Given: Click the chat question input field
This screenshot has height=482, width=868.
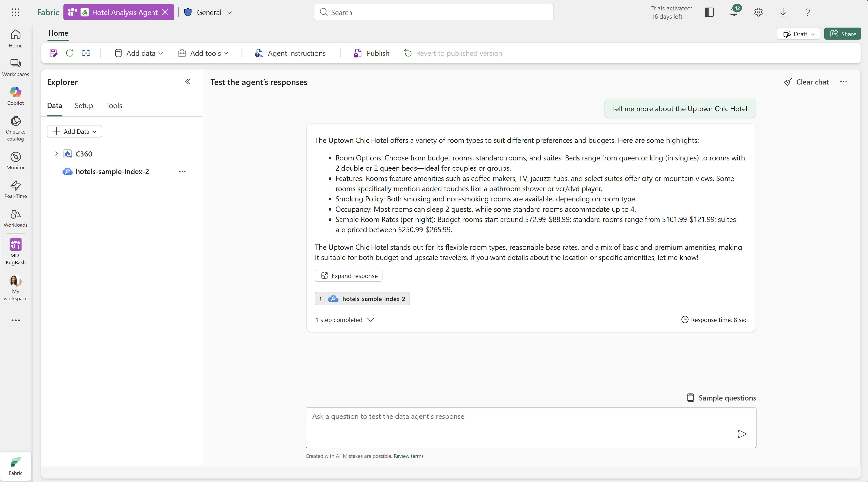Looking at the screenshot, I should (x=531, y=428).
